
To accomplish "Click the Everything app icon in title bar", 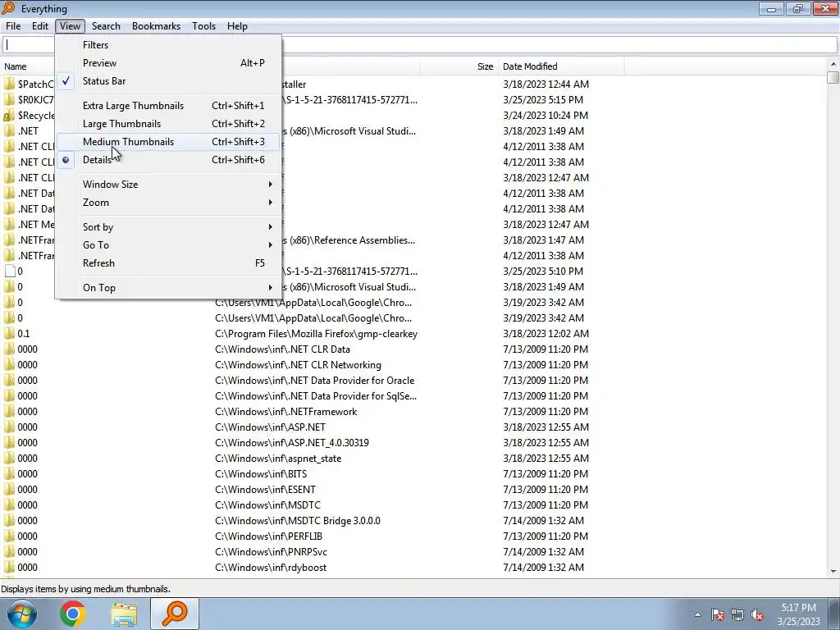I will click(8, 8).
